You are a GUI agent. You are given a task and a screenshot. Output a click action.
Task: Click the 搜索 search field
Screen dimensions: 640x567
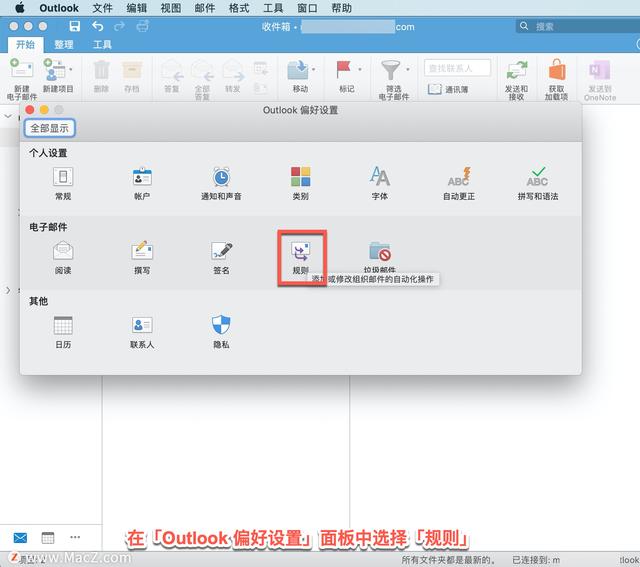pyautogui.click(x=578, y=27)
